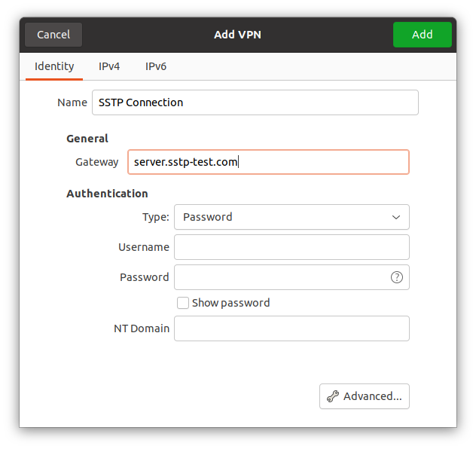Focus the Name field containing SSTP Connection

pyautogui.click(x=255, y=102)
